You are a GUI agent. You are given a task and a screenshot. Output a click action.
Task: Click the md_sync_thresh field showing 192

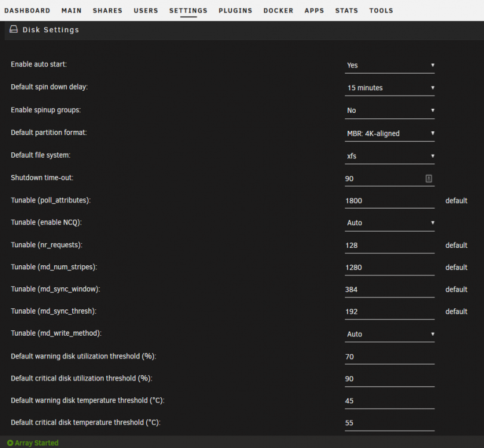pos(390,312)
